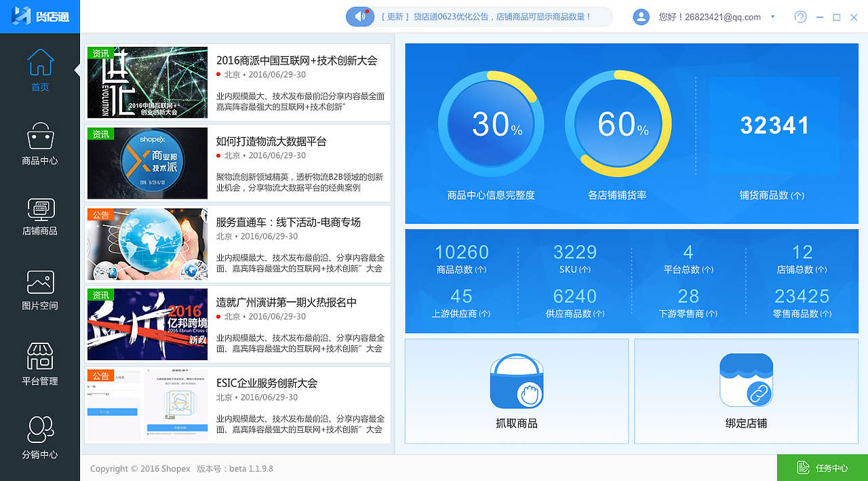Click the 货店通 logo
Image resolution: width=868 pixels, height=481 pixels.
tap(41, 16)
